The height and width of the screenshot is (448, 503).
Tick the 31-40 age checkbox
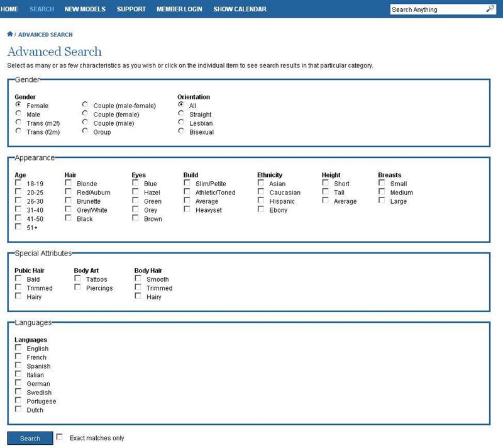click(x=18, y=209)
